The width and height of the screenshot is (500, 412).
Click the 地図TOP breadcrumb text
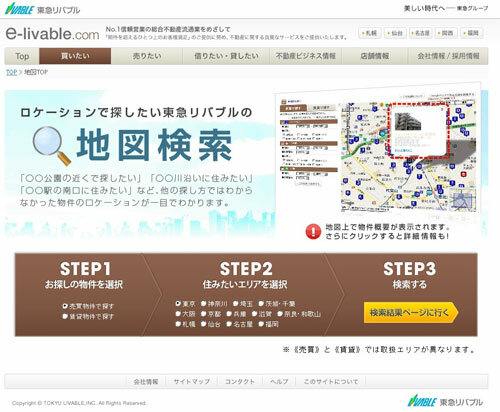coord(36,72)
